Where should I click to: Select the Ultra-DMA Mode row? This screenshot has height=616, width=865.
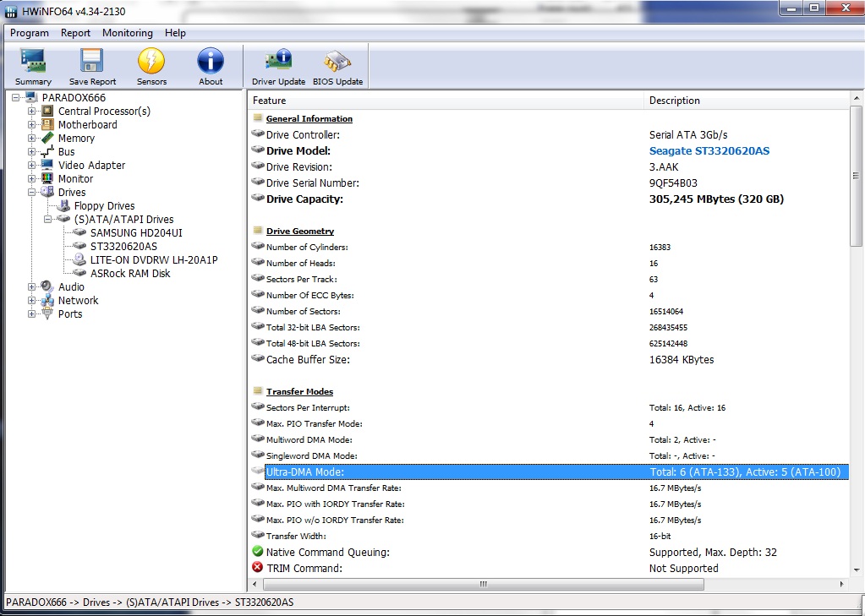coord(549,472)
